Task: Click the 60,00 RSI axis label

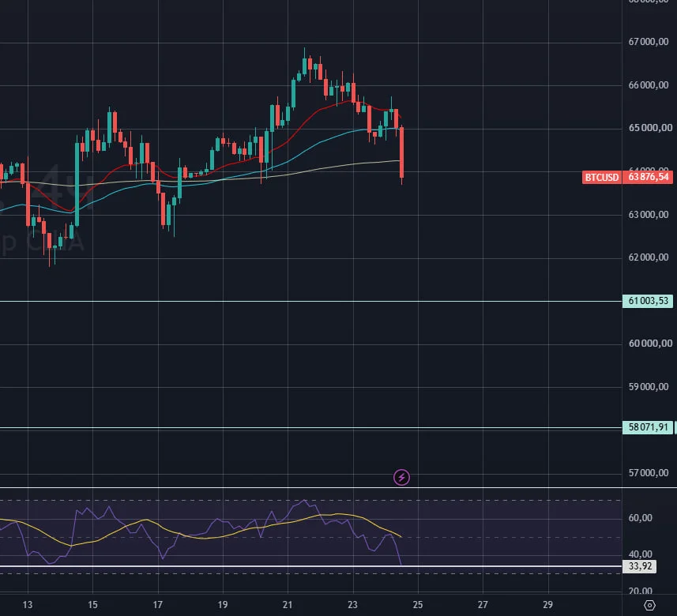Action: click(641, 518)
